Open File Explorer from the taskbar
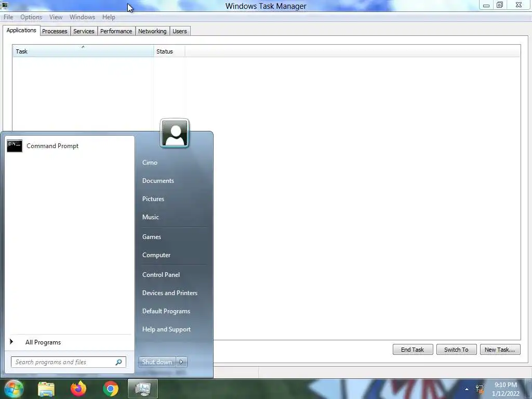The height and width of the screenshot is (399, 532). [x=46, y=389]
